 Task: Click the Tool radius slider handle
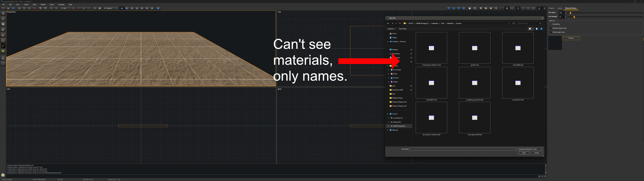coord(570,13)
